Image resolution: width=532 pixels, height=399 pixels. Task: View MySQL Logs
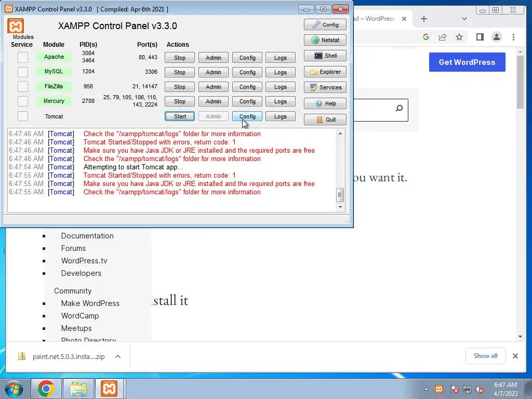pos(280,72)
